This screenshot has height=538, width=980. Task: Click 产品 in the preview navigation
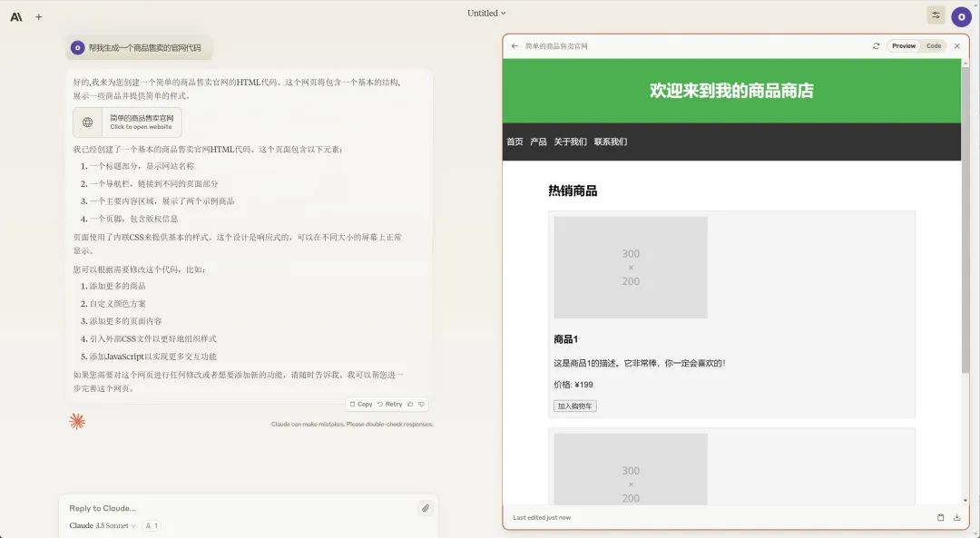(x=538, y=142)
